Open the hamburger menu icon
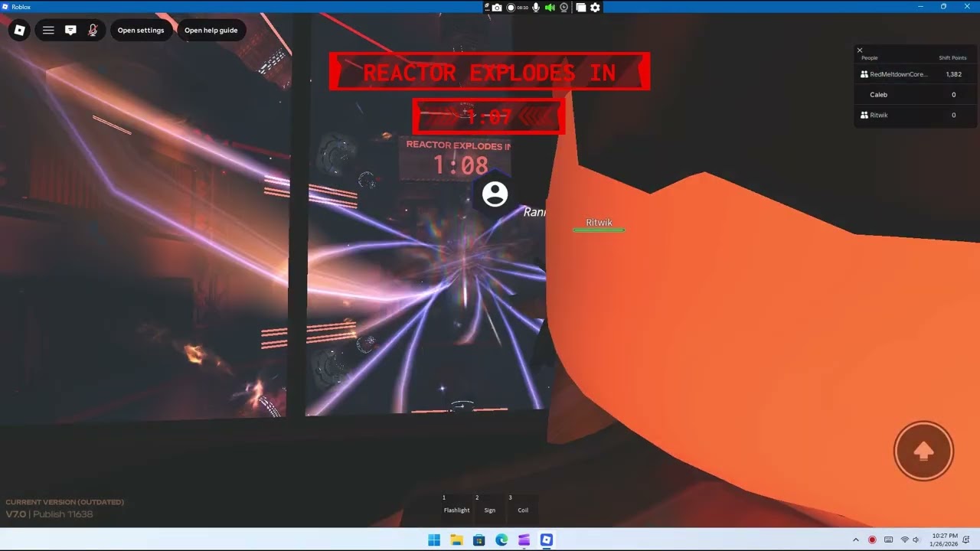 48,31
